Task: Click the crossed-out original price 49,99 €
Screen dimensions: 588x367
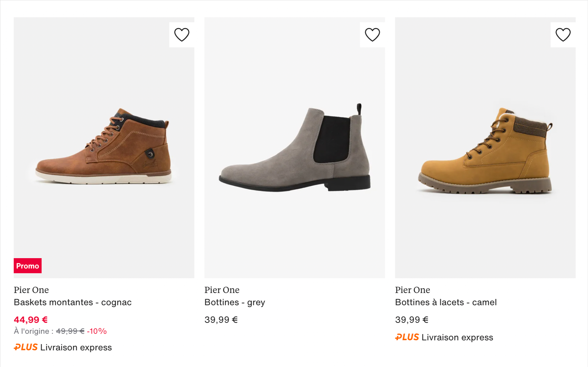Action: 70,331
